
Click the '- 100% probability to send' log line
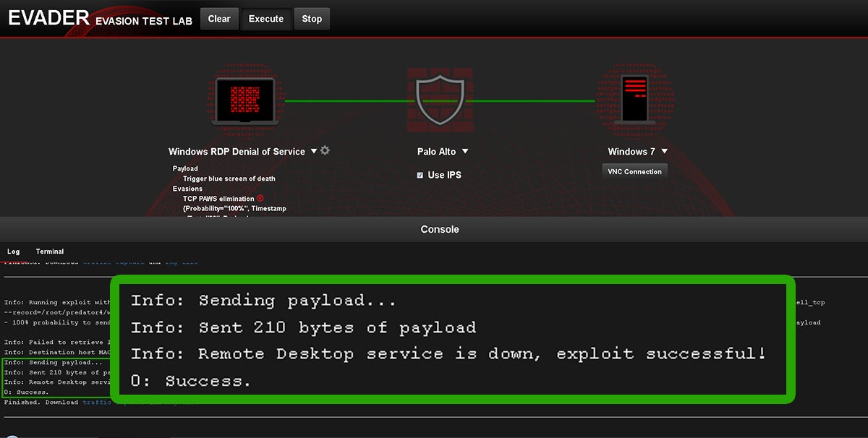(x=57, y=322)
